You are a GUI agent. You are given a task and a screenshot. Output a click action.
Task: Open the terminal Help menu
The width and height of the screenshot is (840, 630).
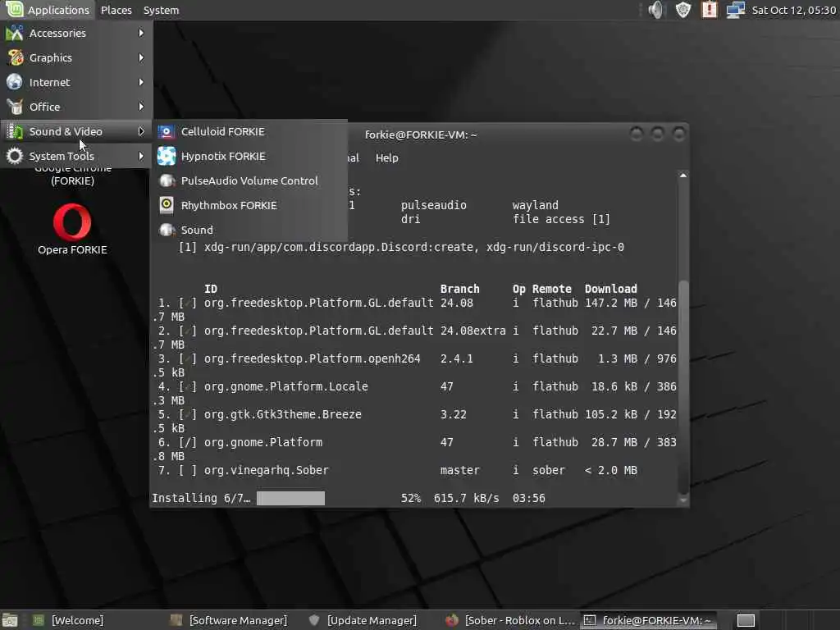coord(387,157)
